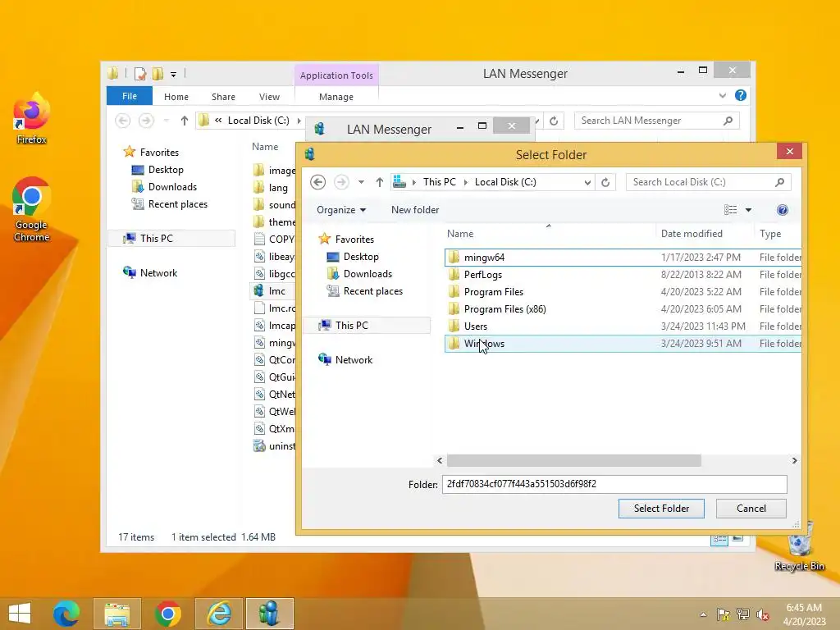Click the Search Local Disk (C:) field
Viewport: 840px width, 630px height.
(x=708, y=182)
